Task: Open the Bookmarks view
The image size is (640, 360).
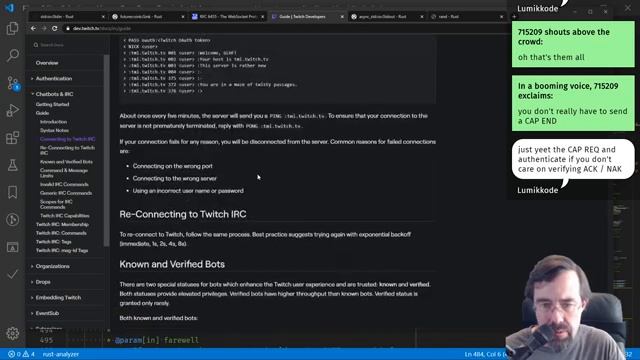Action: (12, 192)
